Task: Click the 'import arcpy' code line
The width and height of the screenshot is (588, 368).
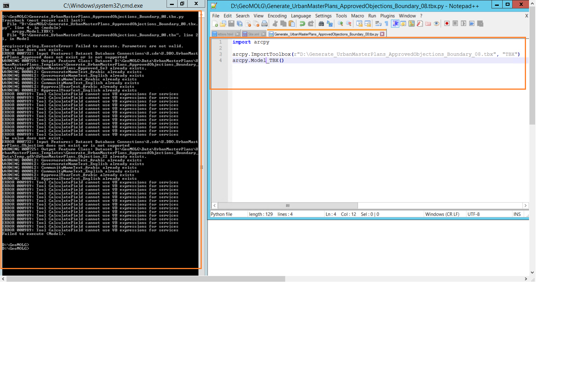Action: click(251, 42)
